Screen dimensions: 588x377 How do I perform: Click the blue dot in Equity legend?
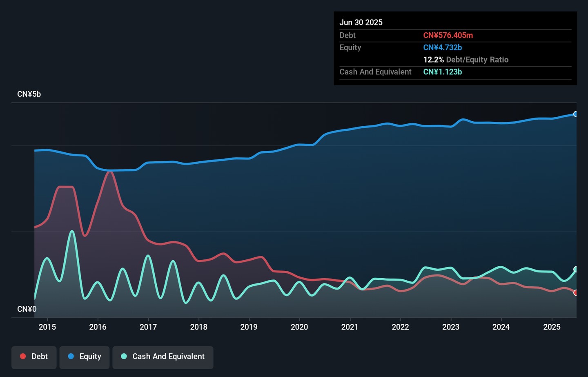click(71, 357)
